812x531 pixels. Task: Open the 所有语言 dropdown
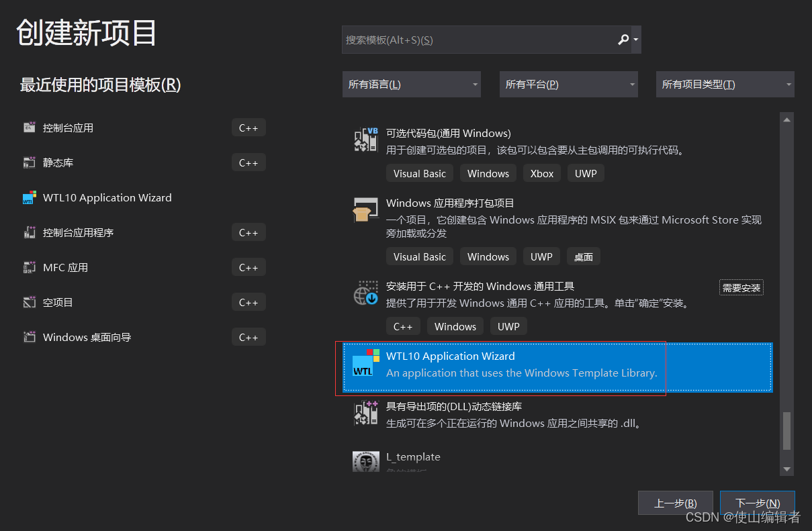pyautogui.click(x=411, y=84)
